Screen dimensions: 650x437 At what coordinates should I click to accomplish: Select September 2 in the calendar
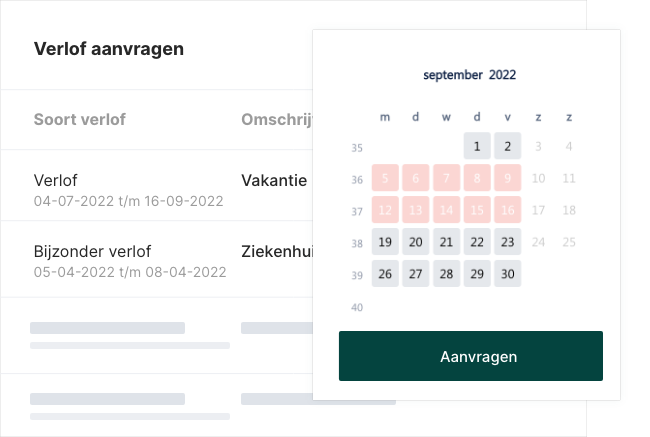tap(508, 147)
